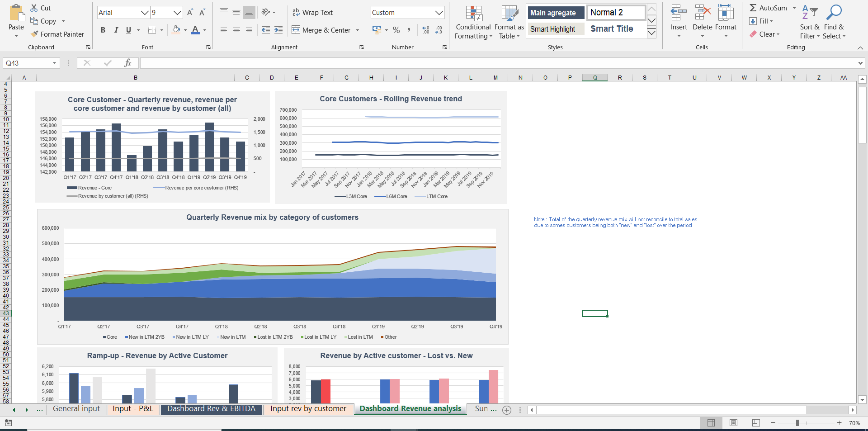868x431 pixels.
Task: Switch to the General input sheet tab
Action: tap(76, 409)
